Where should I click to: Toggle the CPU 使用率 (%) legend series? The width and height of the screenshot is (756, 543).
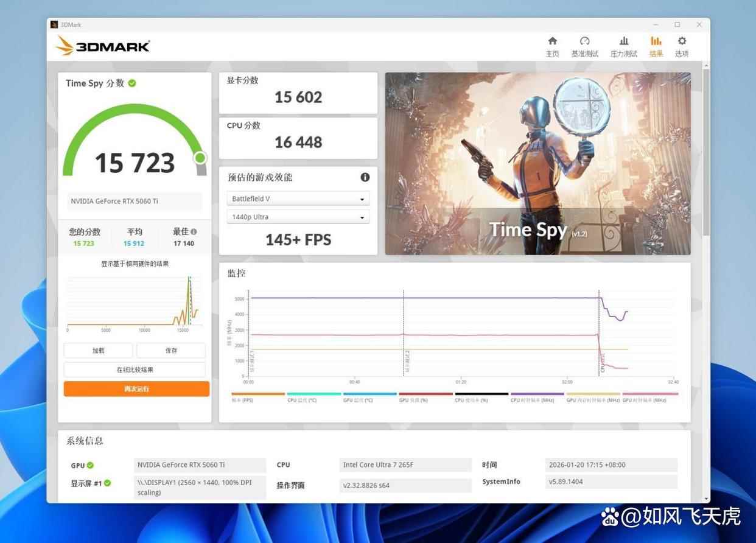tap(481, 397)
